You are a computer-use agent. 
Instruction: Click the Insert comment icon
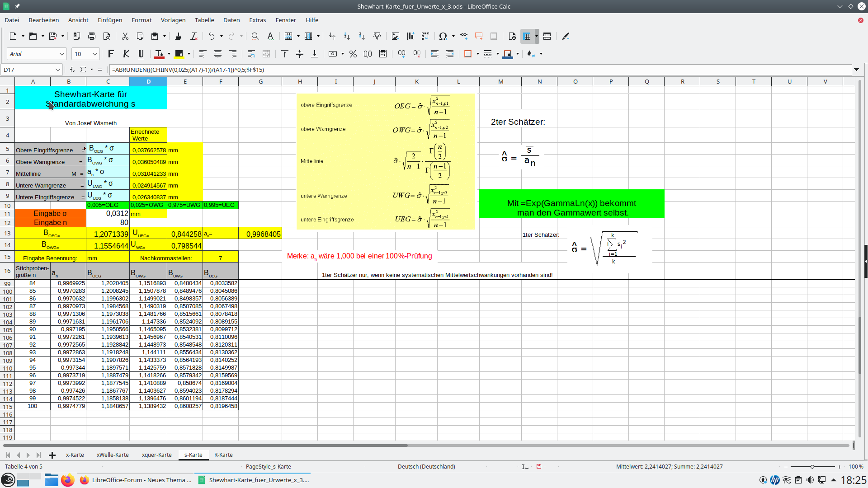tap(479, 36)
